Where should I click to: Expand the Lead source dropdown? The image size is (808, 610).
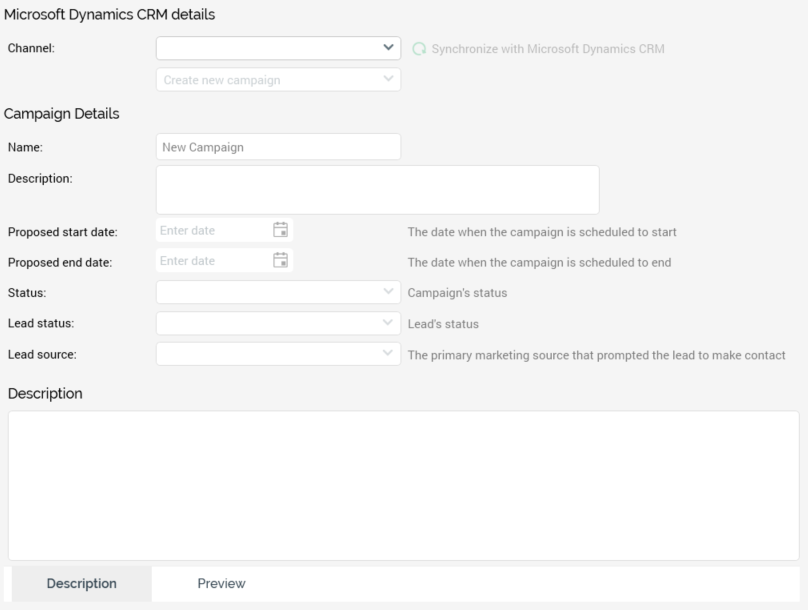pyautogui.click(x=388, y=354)
